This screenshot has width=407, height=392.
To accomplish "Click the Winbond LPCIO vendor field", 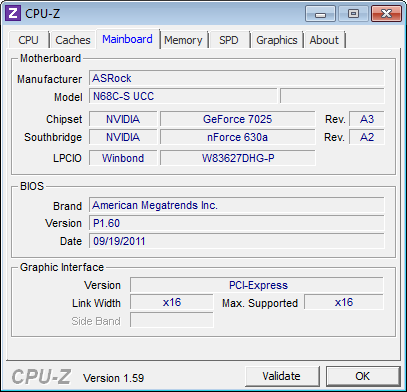I will point(123,158).
